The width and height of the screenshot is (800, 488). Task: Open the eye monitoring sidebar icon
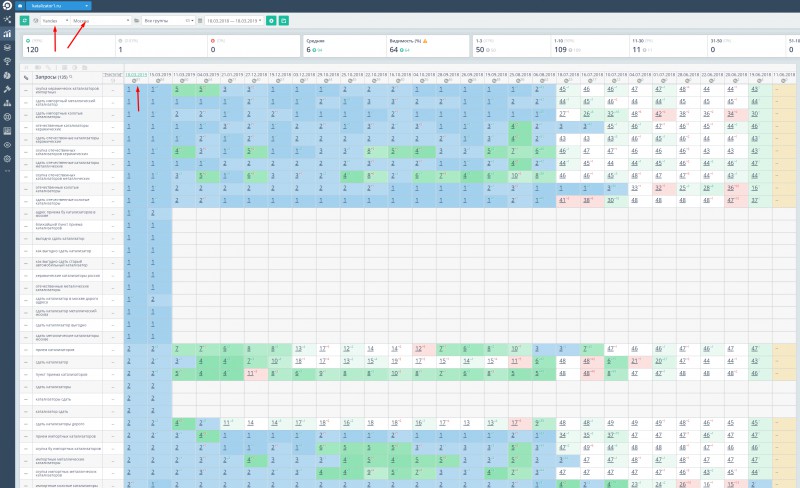[7, 144]
